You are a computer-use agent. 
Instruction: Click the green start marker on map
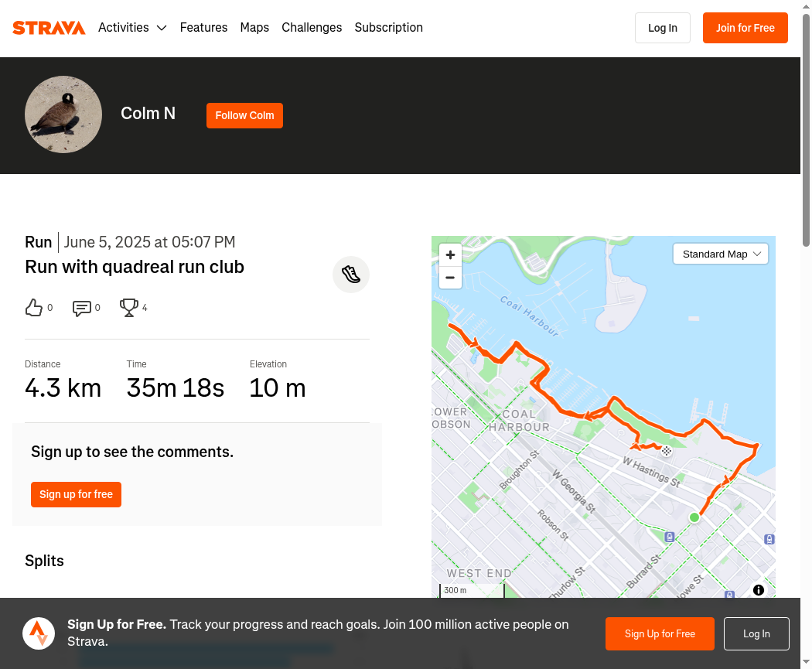(x=694, y=517)
